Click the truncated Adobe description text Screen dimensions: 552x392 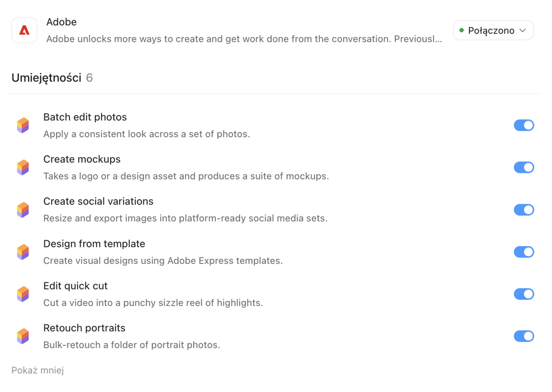(x=244, y=39)
